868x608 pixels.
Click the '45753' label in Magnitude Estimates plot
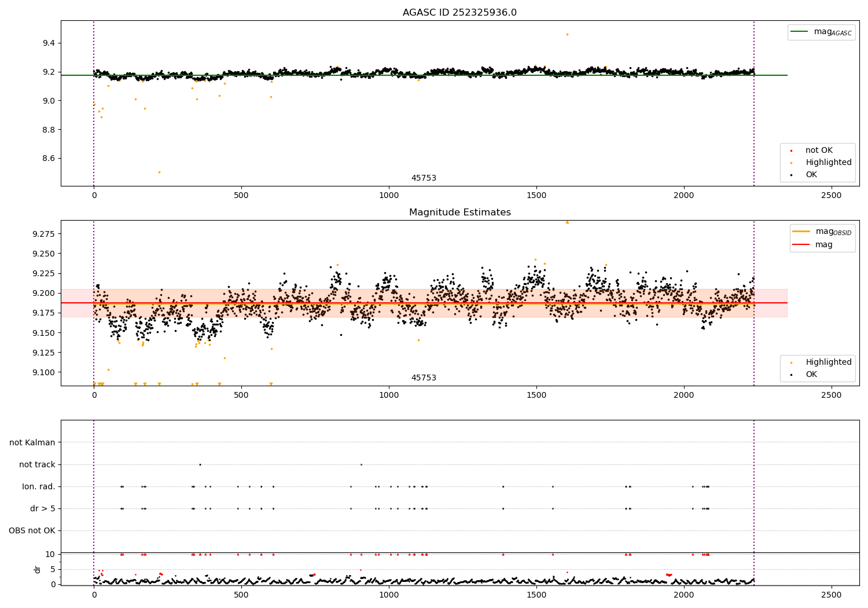pos(424,378)
